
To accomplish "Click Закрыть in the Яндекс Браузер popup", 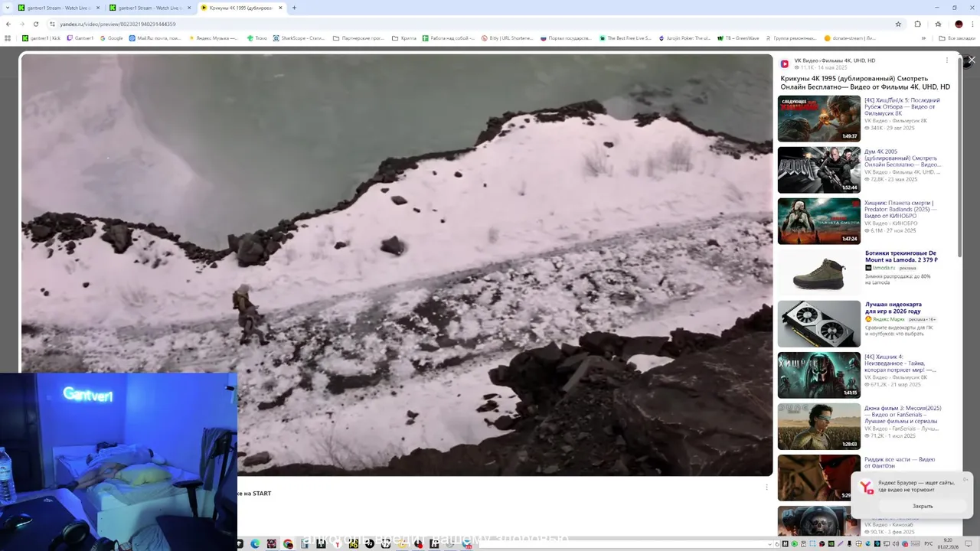I will click(x=923, y=506).
